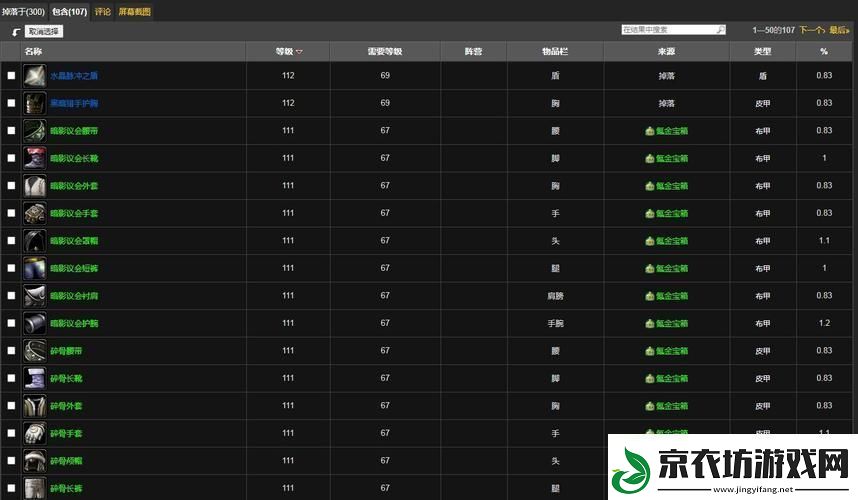
Task: Sort by the 名称 column header
Action: 33,51
